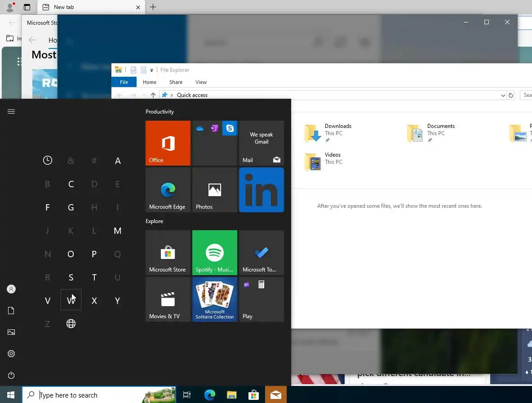Open Settings gear in Start sidebar

click(x=11, y=354)
